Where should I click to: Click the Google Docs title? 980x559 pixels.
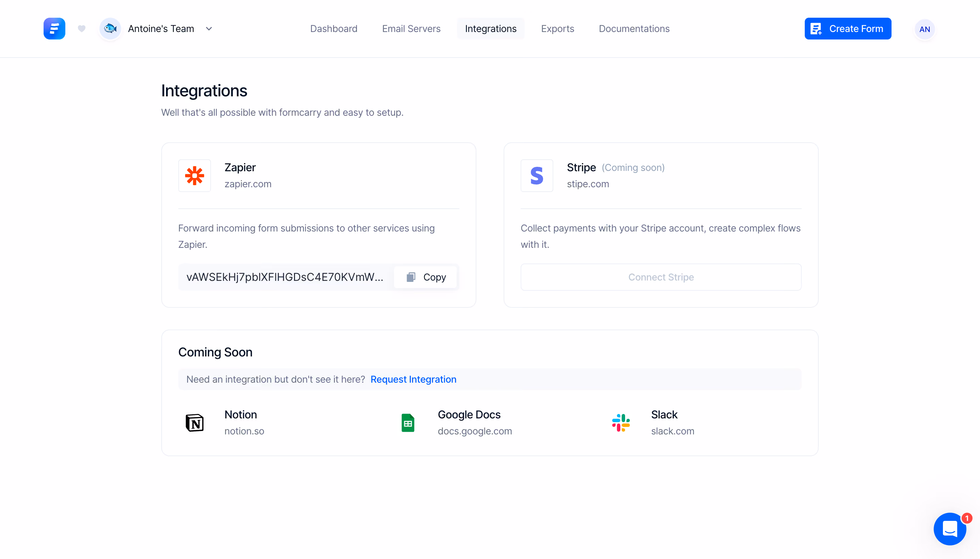469,415
